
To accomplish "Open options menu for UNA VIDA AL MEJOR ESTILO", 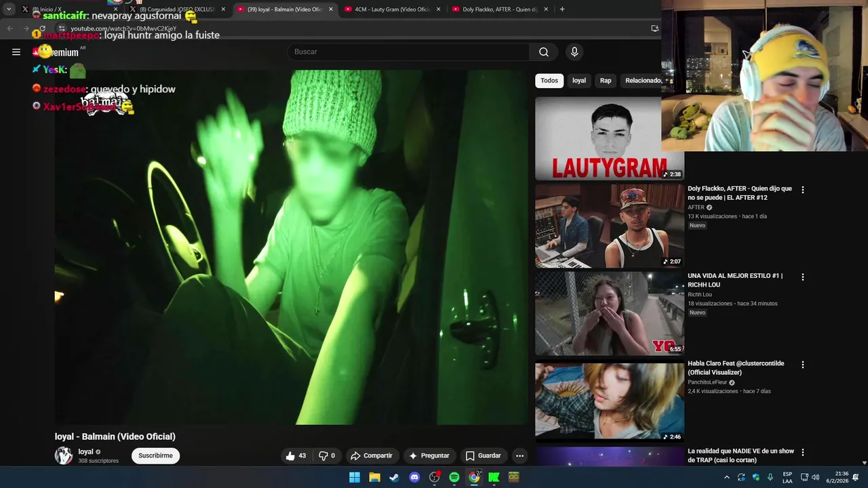I will tap(803, 277).
